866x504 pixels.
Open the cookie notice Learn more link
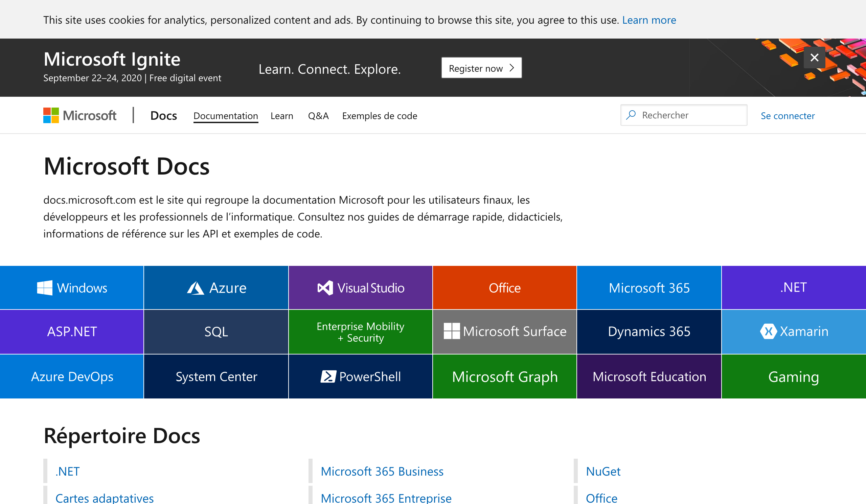[649, 20]
